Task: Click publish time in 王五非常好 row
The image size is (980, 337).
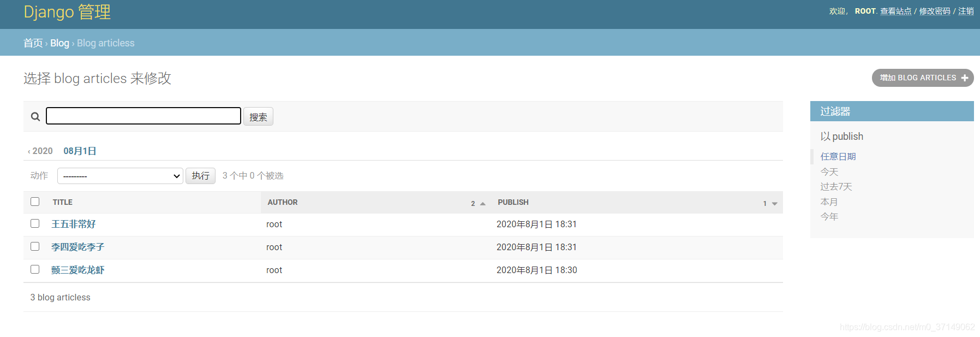Action: coord(536,224)
